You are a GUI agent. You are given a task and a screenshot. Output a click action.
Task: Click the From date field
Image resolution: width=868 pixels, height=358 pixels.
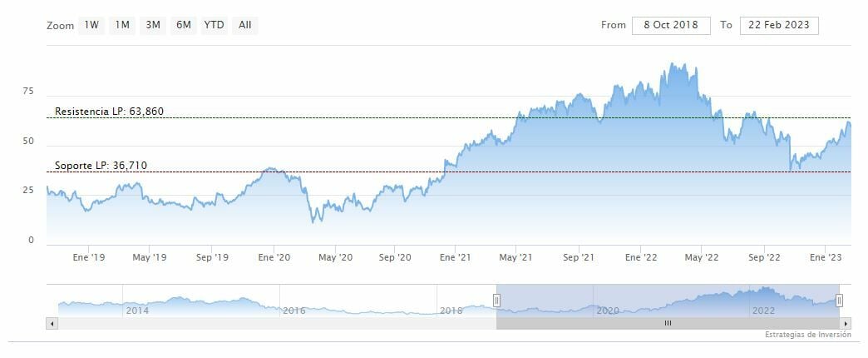(671, 25)
